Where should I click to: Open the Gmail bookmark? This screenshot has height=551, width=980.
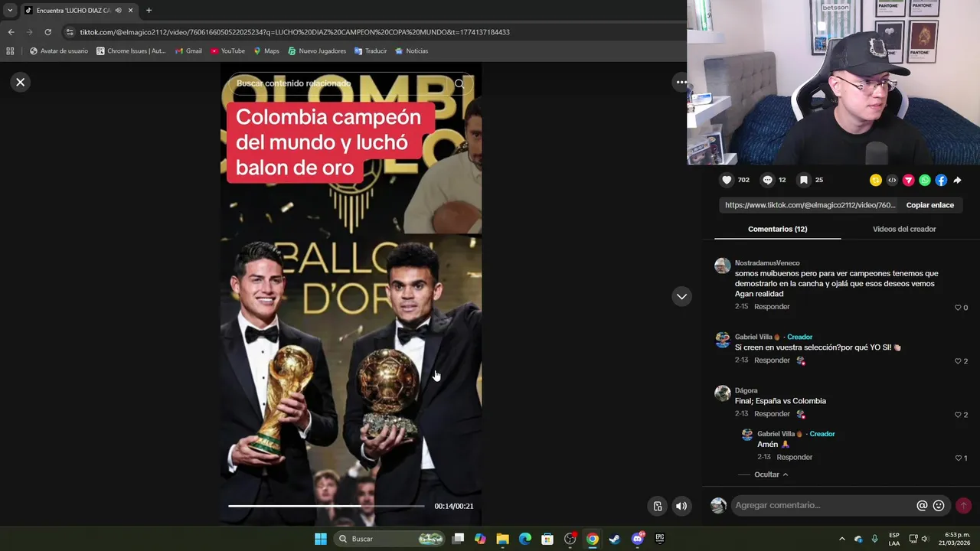tap(188, 51)
